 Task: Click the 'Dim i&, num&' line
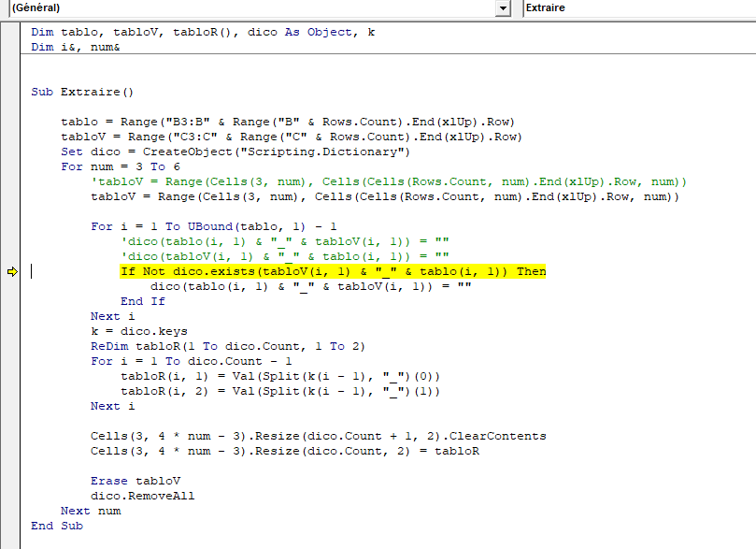76,48
